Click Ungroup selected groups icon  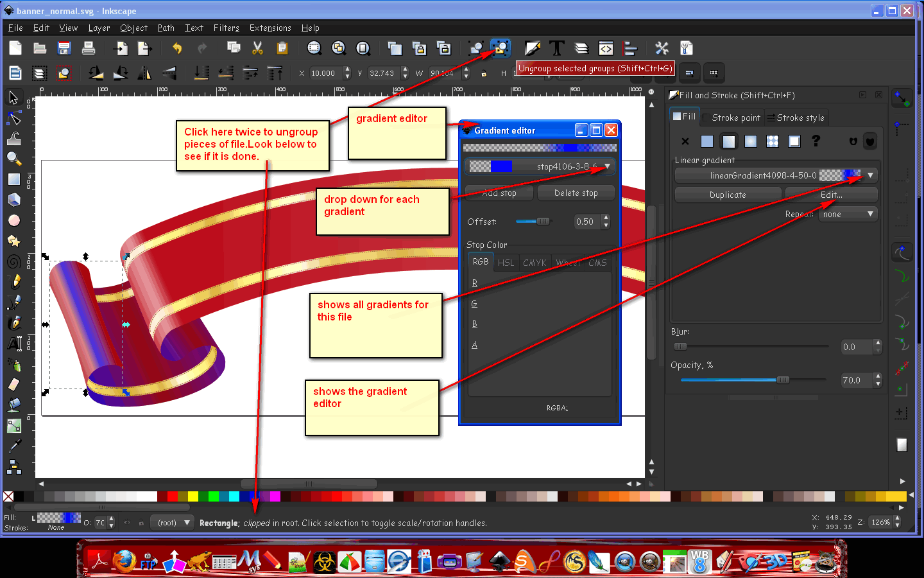500,48
